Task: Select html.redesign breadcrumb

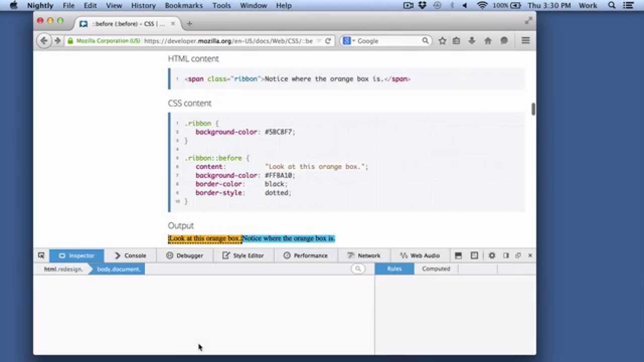Action: [x=62, y=269]
